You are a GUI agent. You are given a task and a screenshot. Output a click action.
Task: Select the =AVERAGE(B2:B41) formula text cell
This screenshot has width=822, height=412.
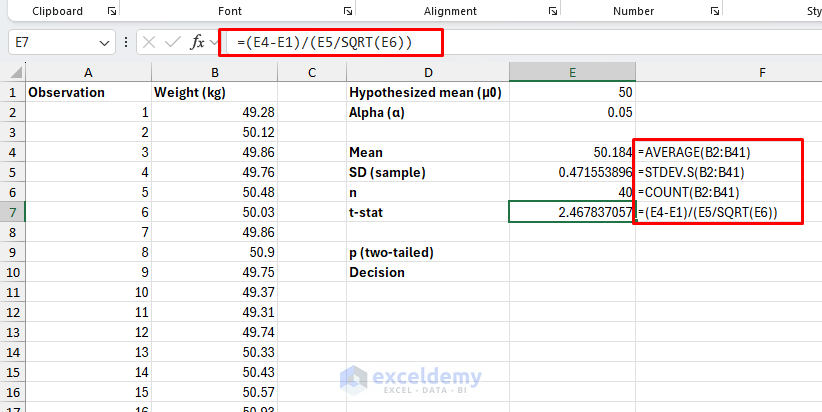(729, 153)
